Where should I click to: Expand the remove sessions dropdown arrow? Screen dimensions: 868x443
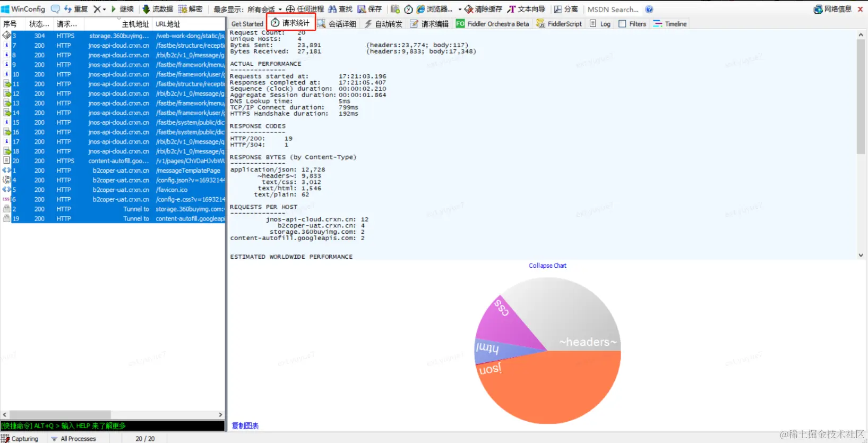point(105,10)
